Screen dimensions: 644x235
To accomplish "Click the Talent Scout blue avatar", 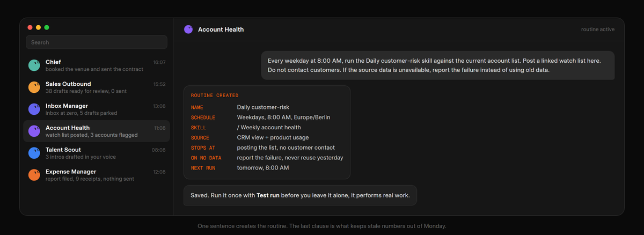I will 34,153.
